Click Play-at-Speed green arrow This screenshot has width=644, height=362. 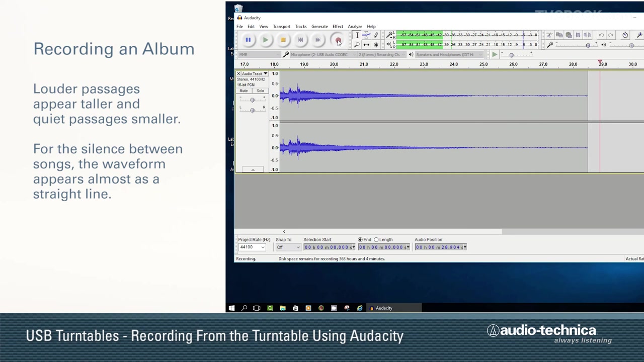pyautogui.click(x=495, y=55)
